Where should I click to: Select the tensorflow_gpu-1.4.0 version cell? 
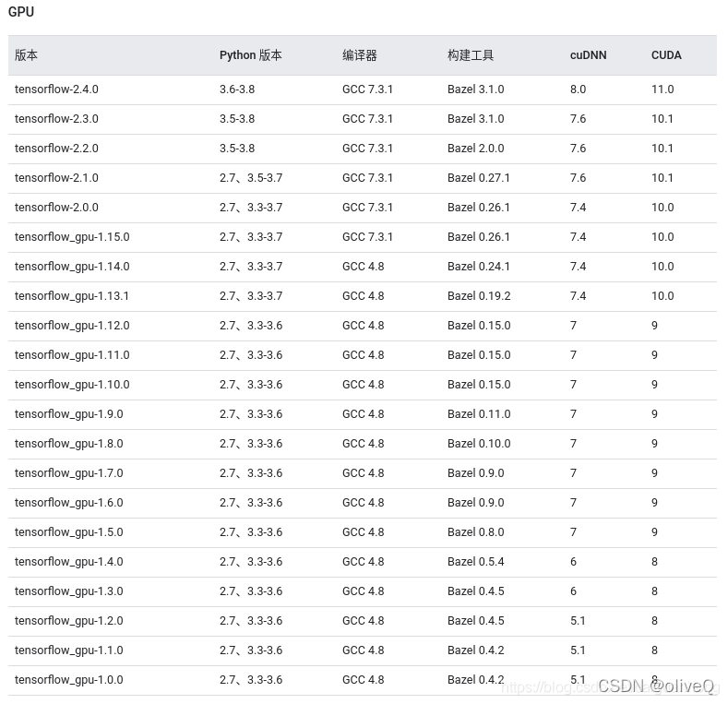(68, 562)
